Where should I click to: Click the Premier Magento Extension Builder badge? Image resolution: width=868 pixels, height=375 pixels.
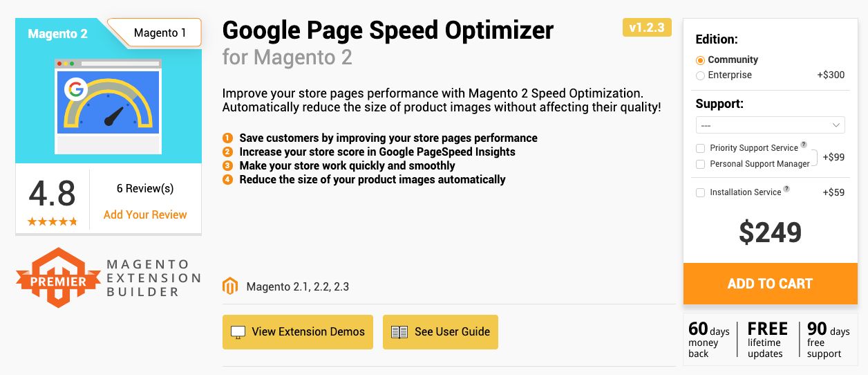[x=108, y=277]
